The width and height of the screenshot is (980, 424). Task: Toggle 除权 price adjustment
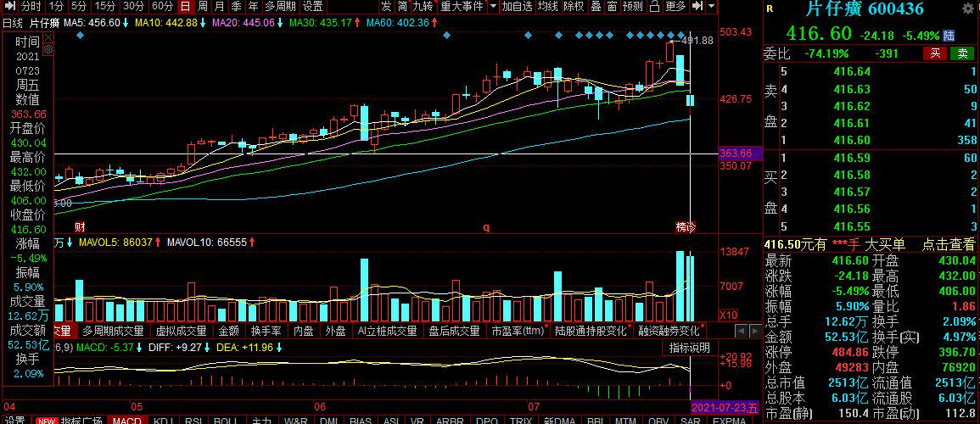point(573,7)
